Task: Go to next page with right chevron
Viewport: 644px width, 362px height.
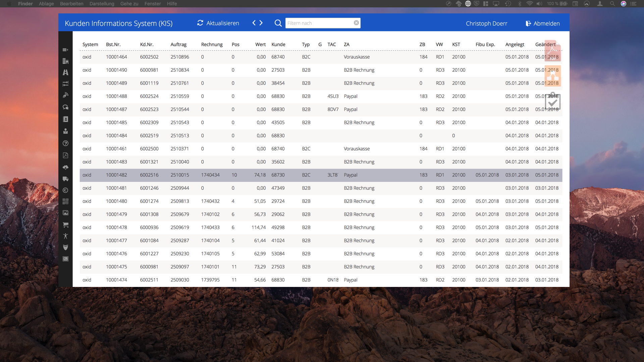Action: tap(261, 23)
